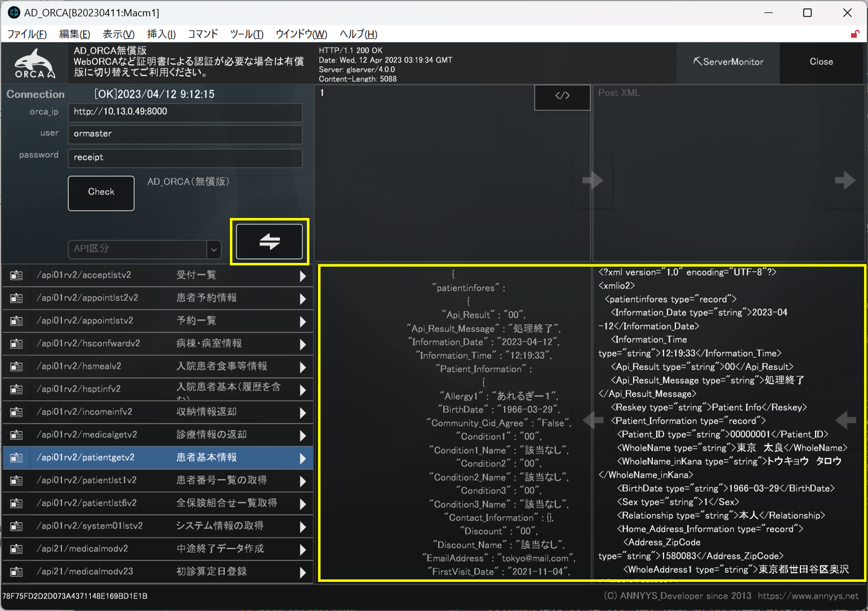Open the 挿入(I) menu
The height and width of the screenshot is (611, 868).
161,34
